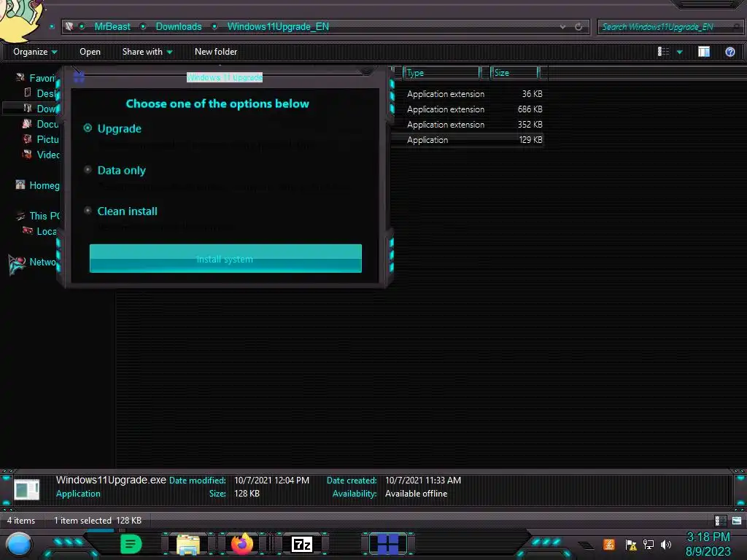Open Downloads in the navigation pane
The image size is (747, 560).
(41, 109)
